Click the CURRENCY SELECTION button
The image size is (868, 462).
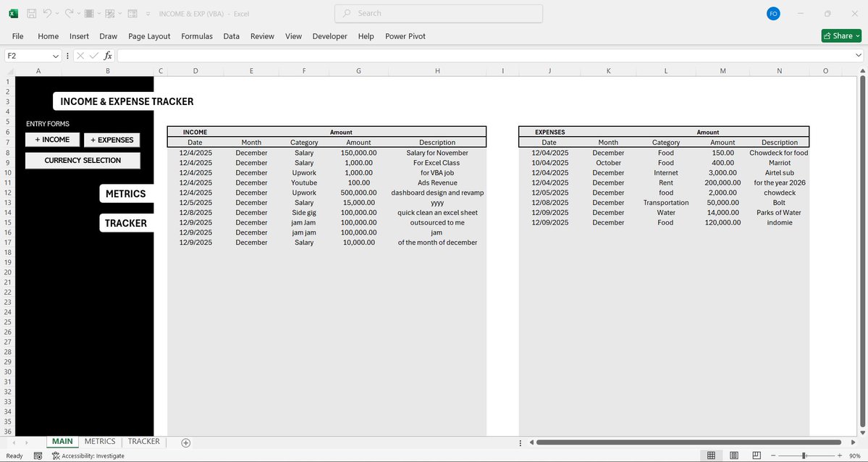(x=83, y=161)
